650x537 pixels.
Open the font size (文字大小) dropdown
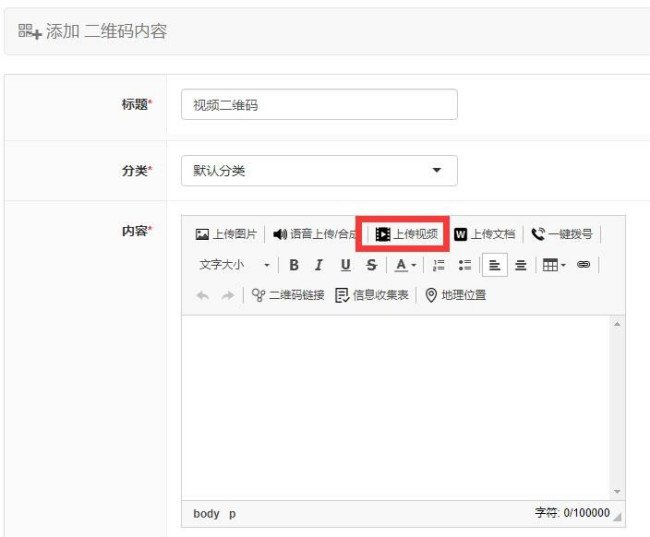coord(234,265)
